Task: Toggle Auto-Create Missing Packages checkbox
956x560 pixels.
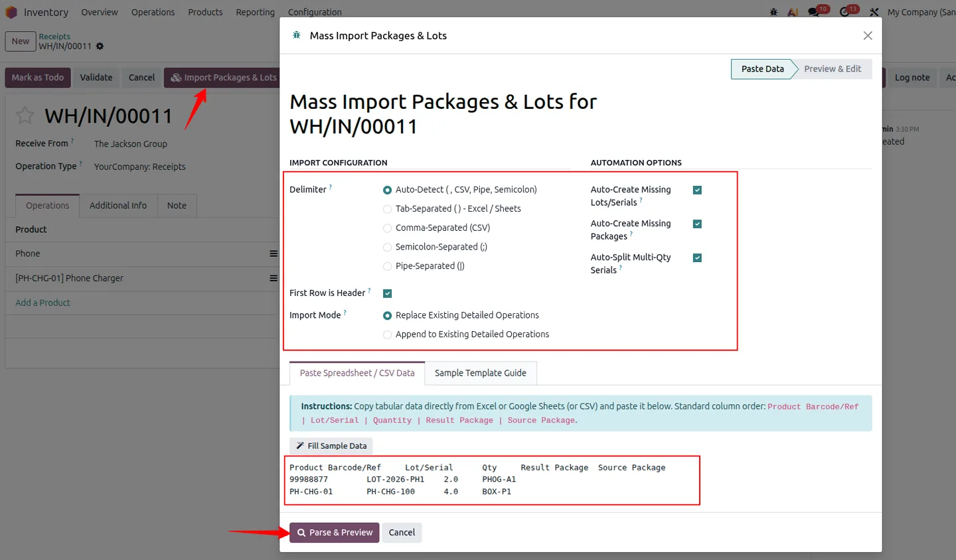Action: click(x=697, y=224)
